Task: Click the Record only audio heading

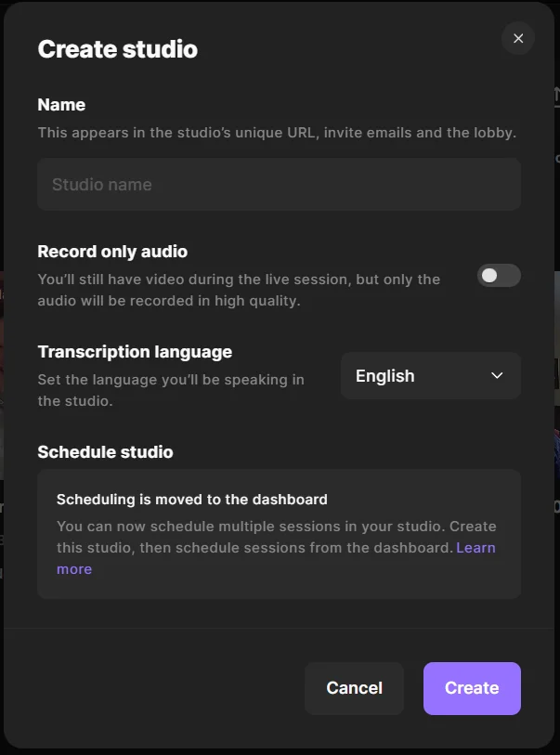Action: coord(111,252)
